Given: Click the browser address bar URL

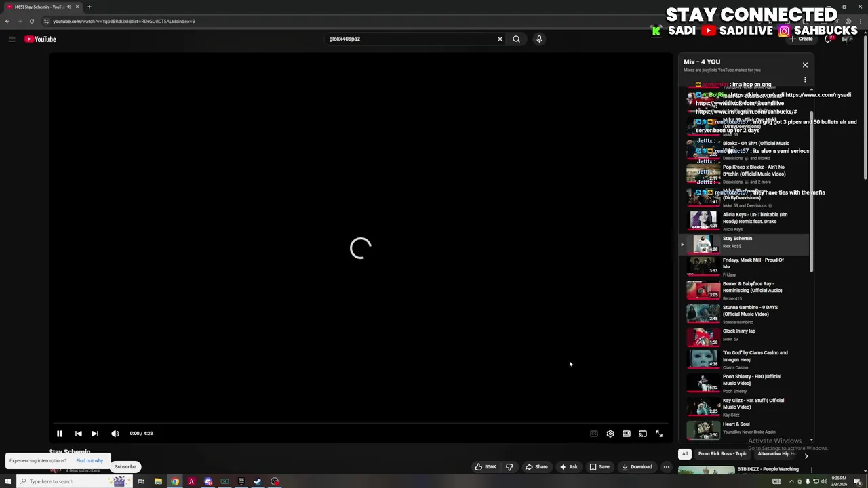Looking at the screenshot, I should point(123,21).
